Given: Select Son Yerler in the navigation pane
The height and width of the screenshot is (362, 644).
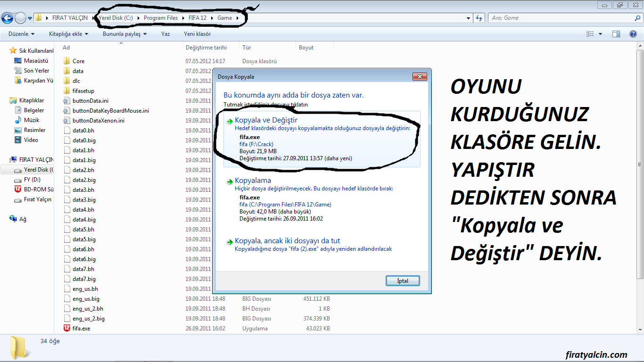Looking at the screenshot, I should click(36, 71).
